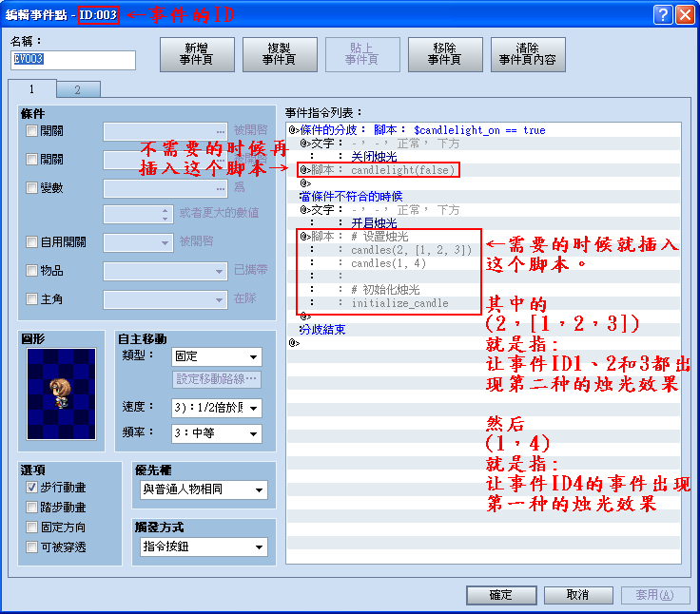Open the 速度 speed dropdown
700x614 pixels.
[217, 408]
